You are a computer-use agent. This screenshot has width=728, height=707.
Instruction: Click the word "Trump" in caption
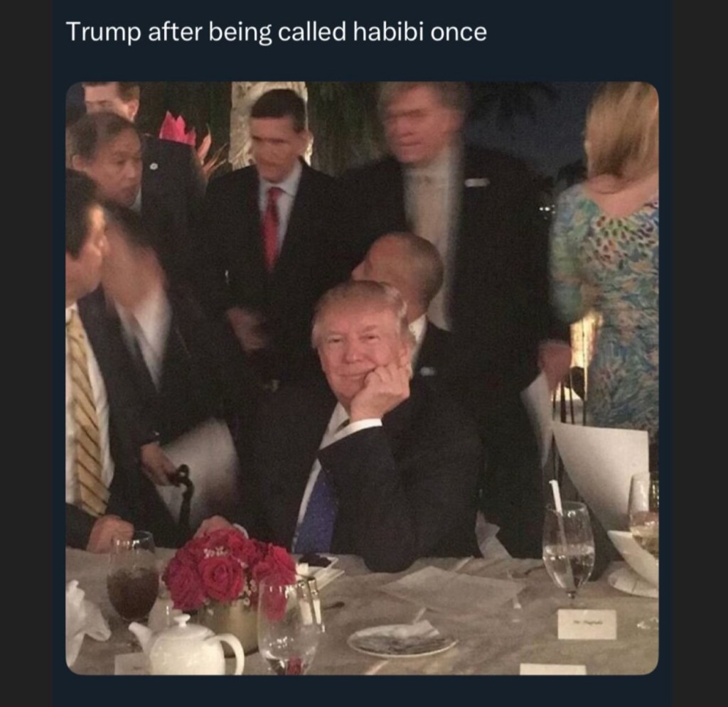click(103, 32)
